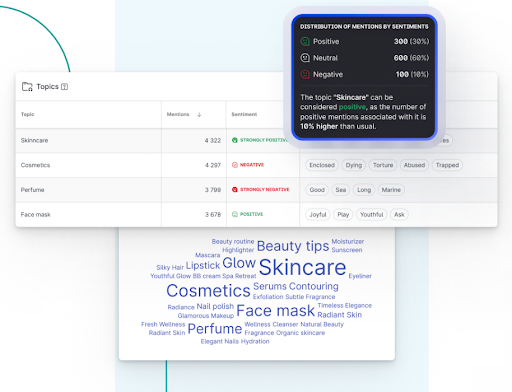Click Hydration in the word cloud
Image resolution: width=512 pixels, height=392 pixels.
pos(255,341)
